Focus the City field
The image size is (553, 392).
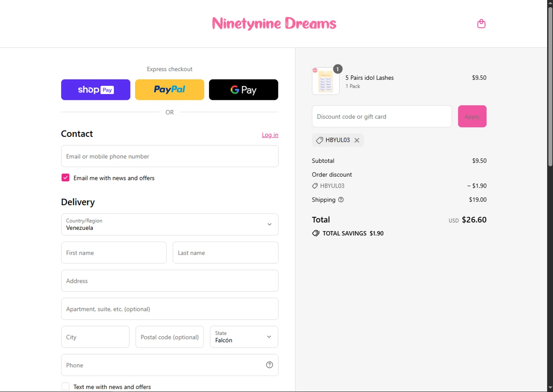[95, 337]
